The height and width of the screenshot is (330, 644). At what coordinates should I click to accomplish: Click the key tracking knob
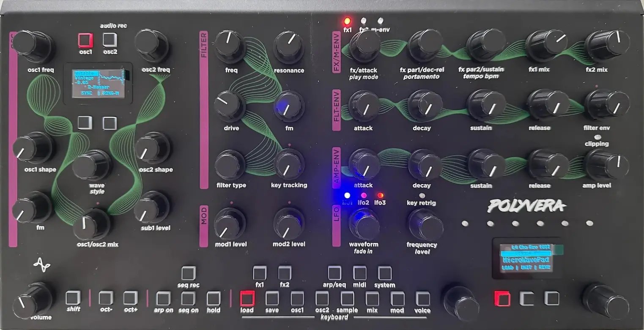[289, 165]
